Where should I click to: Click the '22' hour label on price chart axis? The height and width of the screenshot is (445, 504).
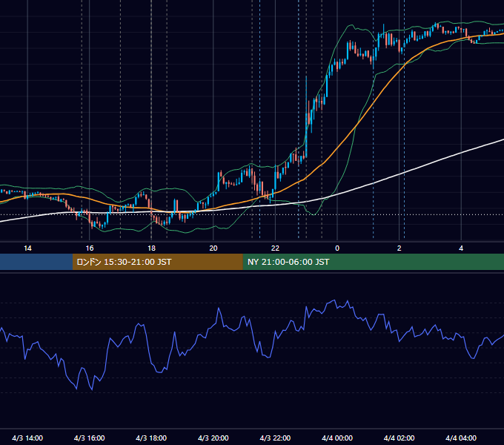click(275, 248)
